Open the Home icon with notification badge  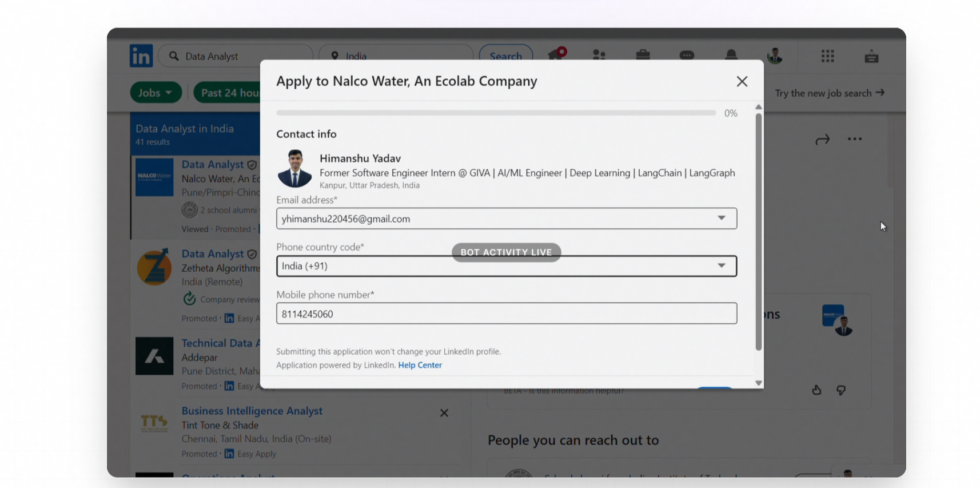coord(557,54)
